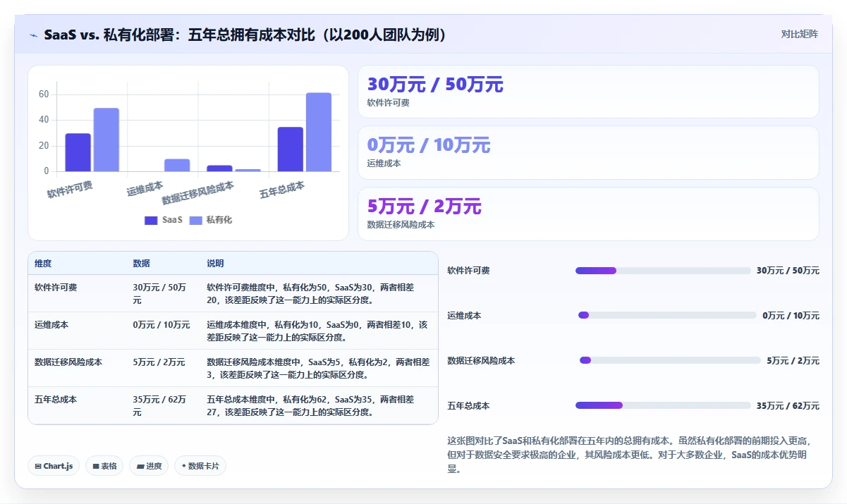Click the 五年总成本 chart axis label
Image resolution: width=847 pixels, height=504 pixels.
click(x=282, y=190)
